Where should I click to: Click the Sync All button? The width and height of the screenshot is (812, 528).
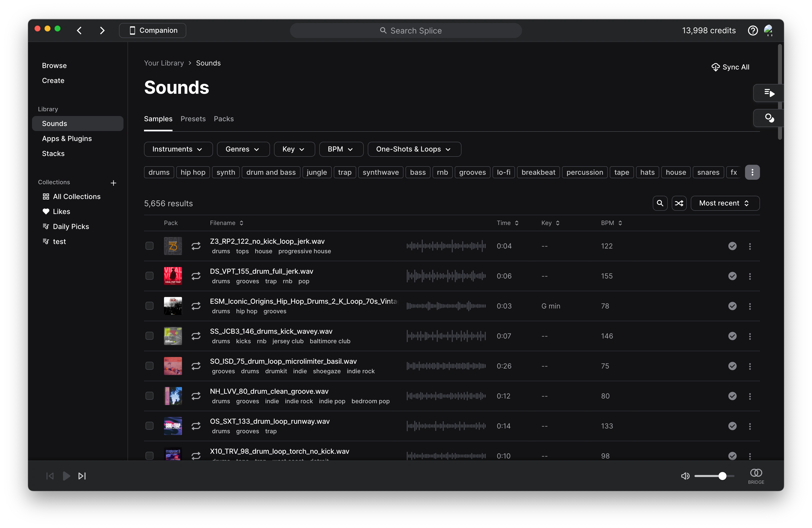[x=730, y=67]
